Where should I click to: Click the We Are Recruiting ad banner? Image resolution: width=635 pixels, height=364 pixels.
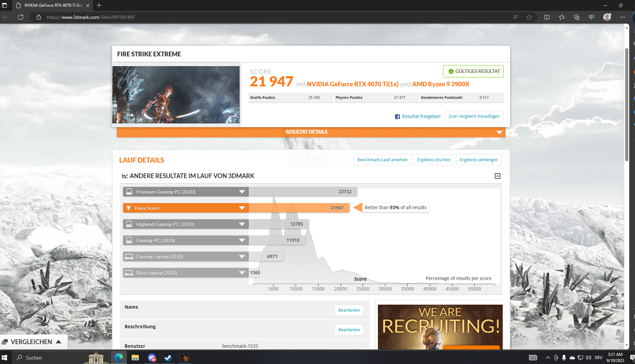[x=440, y=327]
